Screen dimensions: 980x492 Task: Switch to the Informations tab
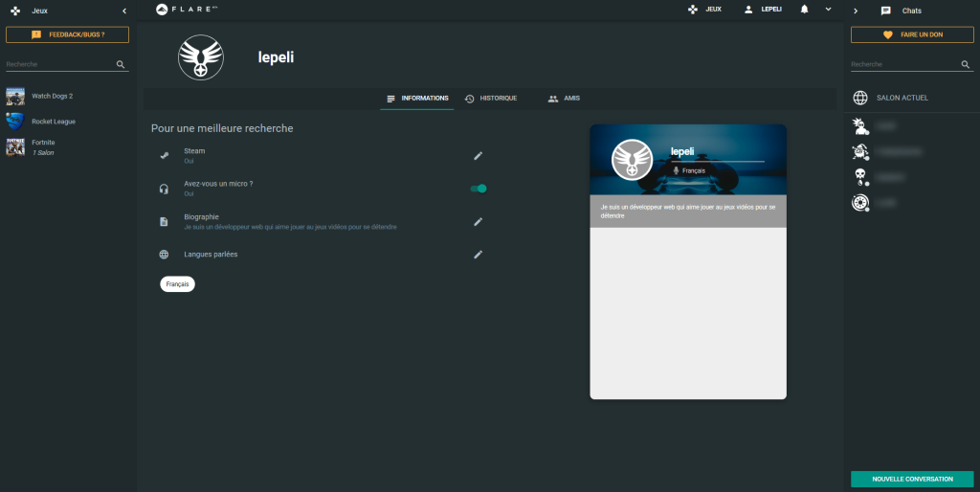pyautogui.click(x=417, y=99)
